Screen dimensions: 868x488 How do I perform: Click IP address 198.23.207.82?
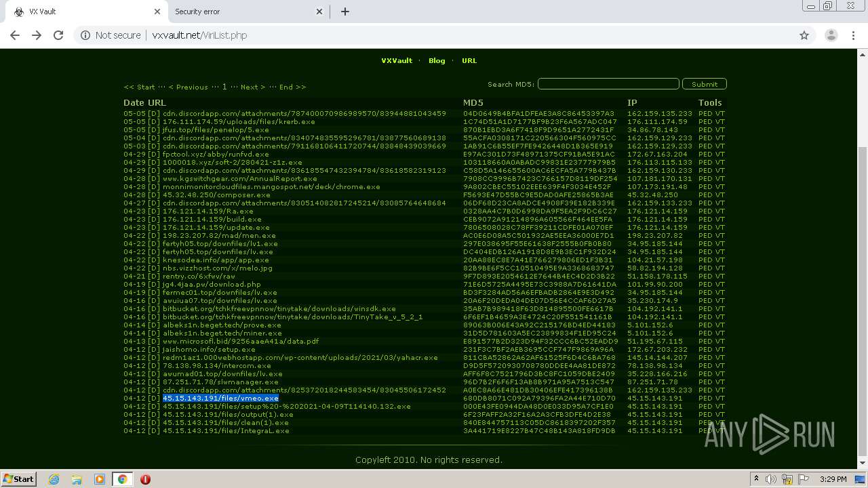point(655,236)
